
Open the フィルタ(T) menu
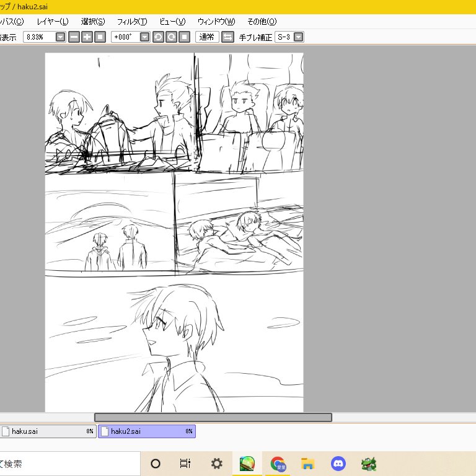pyautogui.click(x=132, y=22)
